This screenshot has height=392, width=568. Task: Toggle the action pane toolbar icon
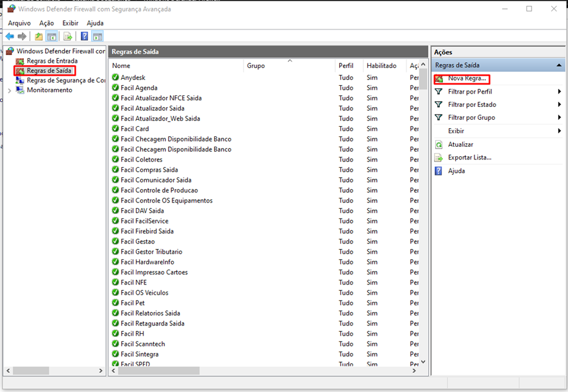click(97, 37)
